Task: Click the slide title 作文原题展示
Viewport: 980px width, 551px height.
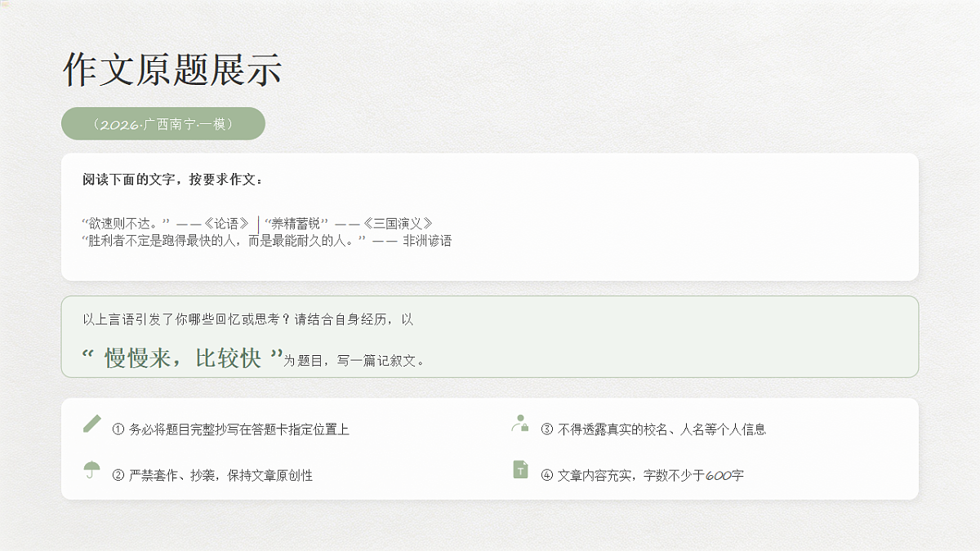Action: [x=173, y=69]
